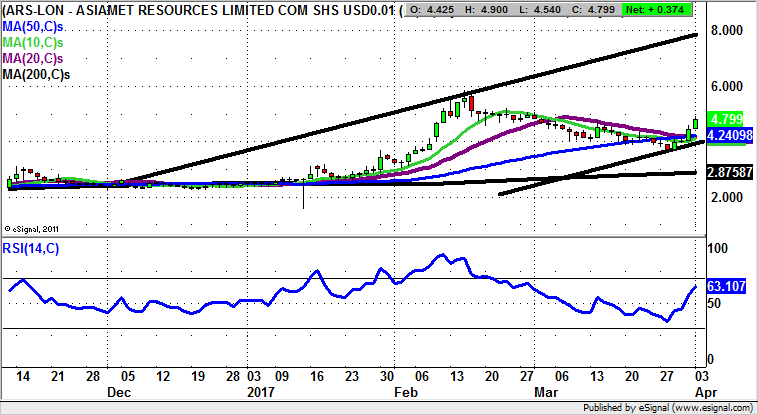This screenshot has height=415, width=758.
Task: Click the Feb label on the date axis
Action: coord(401,394)
